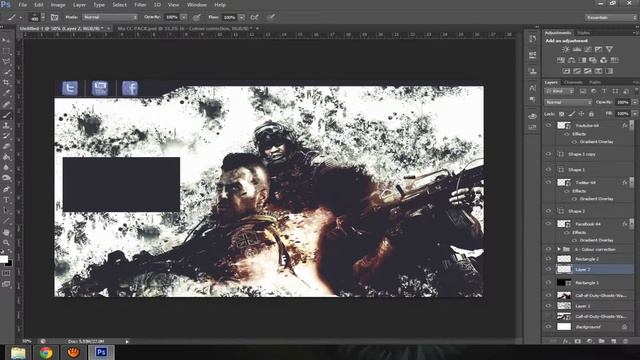Viewport: 640px width, 360px height.
Task: Delete layer using trash icon
Action: pyautogui.click(x=625, y=341)
